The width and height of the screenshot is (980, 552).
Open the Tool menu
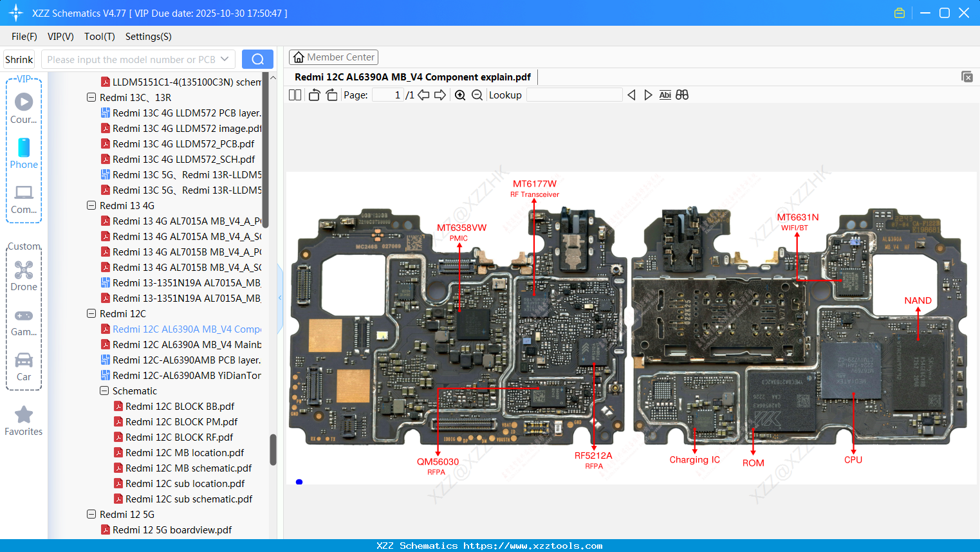[x=99, y=37]
